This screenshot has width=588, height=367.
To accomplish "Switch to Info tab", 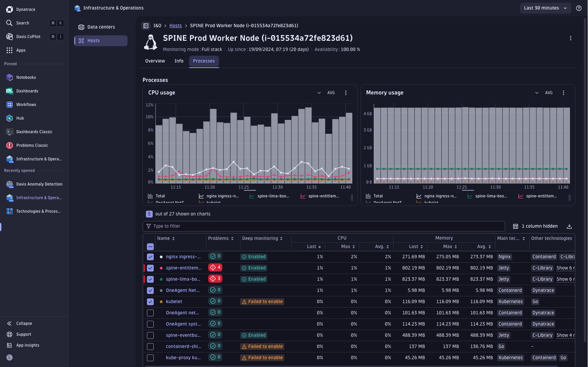I will 179,61.
